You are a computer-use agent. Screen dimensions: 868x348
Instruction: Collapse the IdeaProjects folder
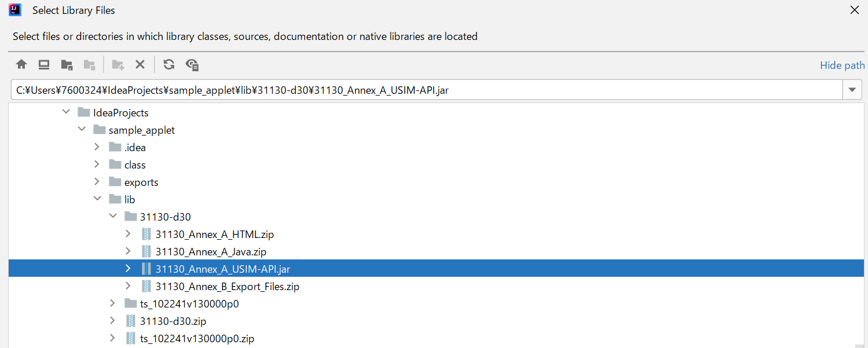click(66, 112)
